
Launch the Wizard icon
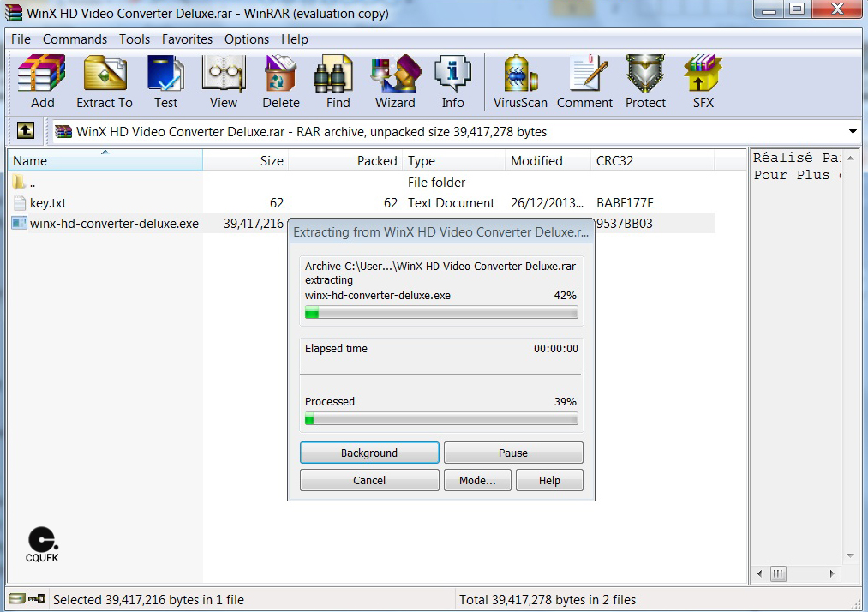[x=395, y=73]
